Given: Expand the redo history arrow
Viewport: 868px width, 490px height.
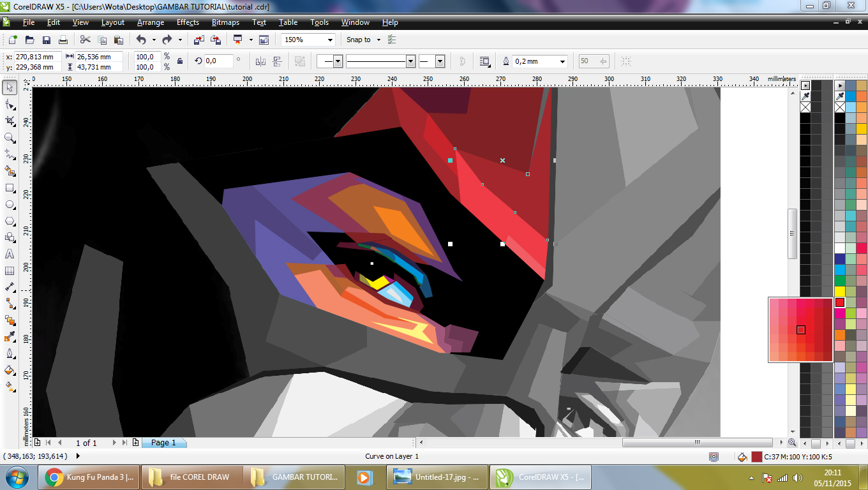Looking at the screenshot, I should tap(180, 40).
